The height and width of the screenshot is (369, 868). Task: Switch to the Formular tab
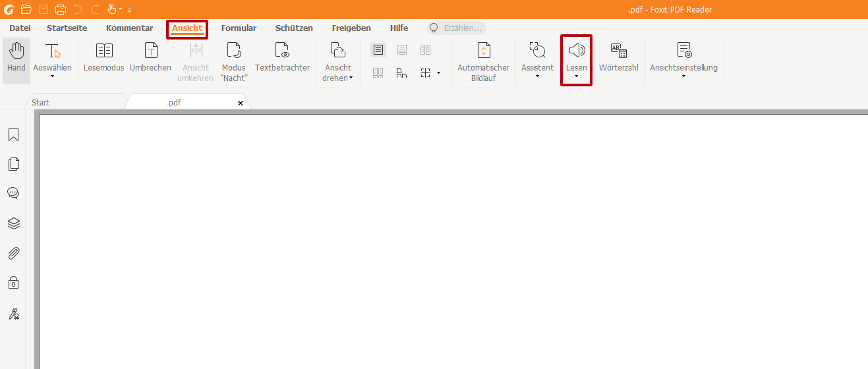239,28
